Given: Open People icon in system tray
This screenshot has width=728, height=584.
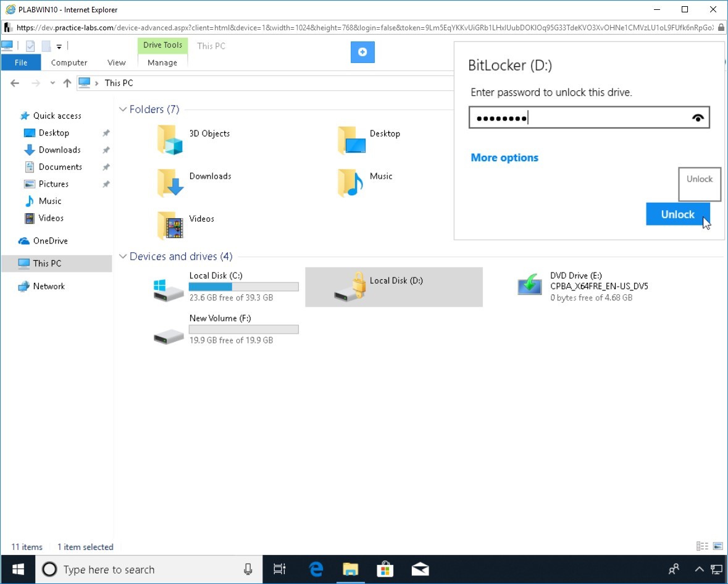Looking at the screenshot, I should [674, 569].
